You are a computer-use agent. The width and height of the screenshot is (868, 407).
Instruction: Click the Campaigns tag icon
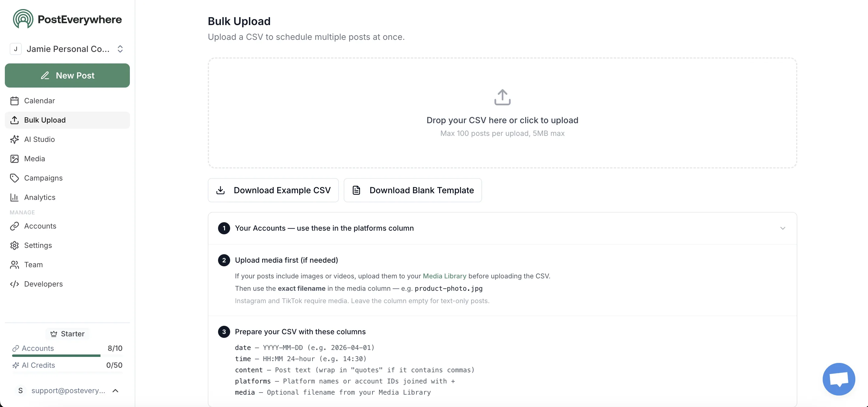coord(14,178)
